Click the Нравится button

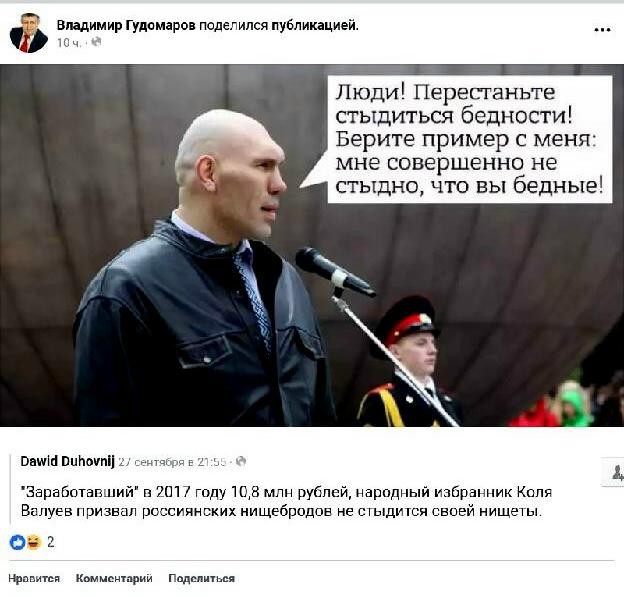pyautogui.click(x=34, y=578)
